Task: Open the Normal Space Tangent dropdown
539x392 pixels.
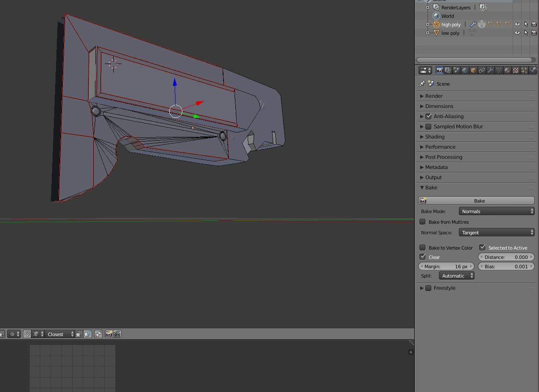Action: point(496,233)
